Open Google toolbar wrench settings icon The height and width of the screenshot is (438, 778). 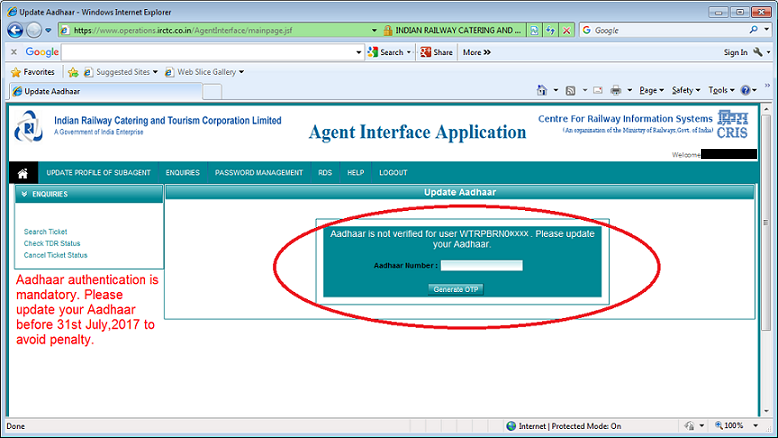[758, 52]
